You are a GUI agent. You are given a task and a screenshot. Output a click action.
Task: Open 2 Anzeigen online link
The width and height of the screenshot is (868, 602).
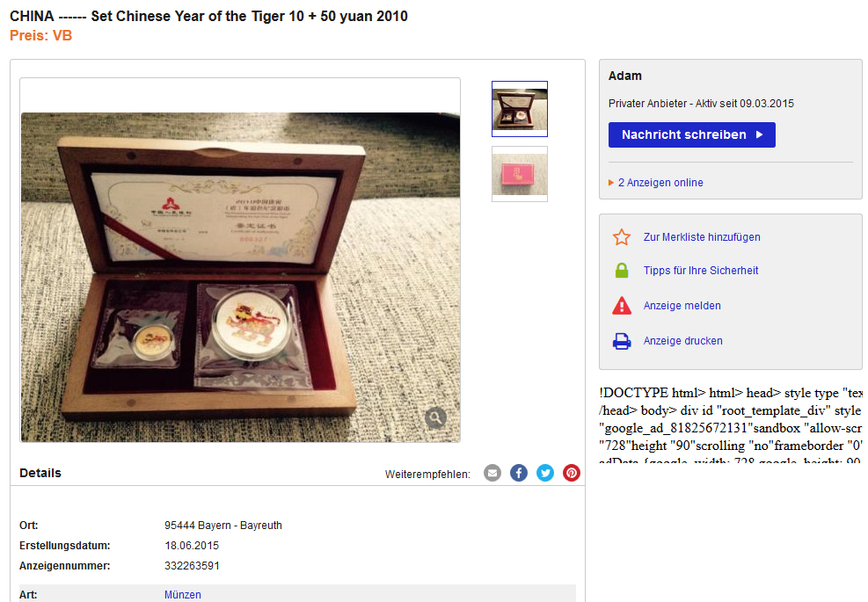[x=660, y=183]
